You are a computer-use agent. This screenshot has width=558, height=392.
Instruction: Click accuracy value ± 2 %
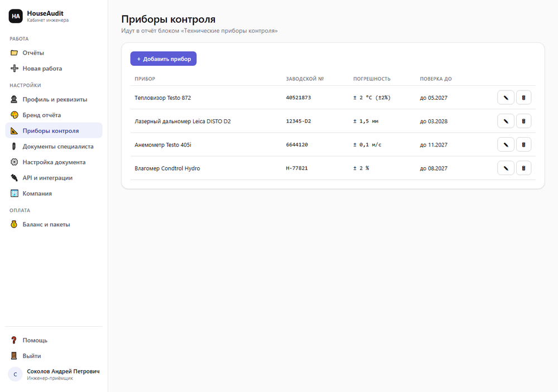(361, 168)
